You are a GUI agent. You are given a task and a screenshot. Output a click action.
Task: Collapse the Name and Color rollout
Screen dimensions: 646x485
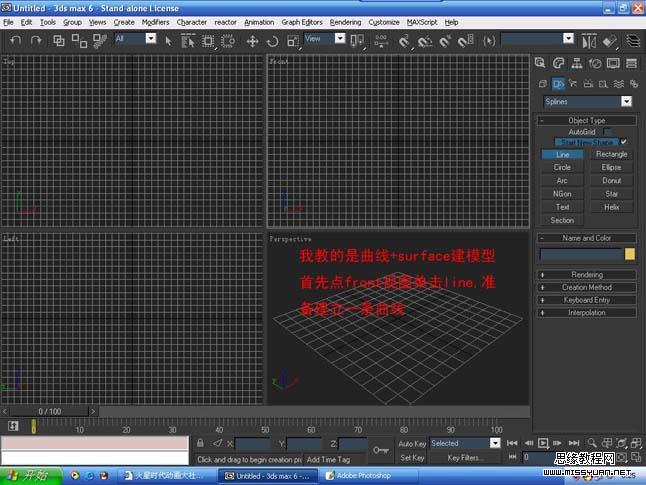point(587,238)
